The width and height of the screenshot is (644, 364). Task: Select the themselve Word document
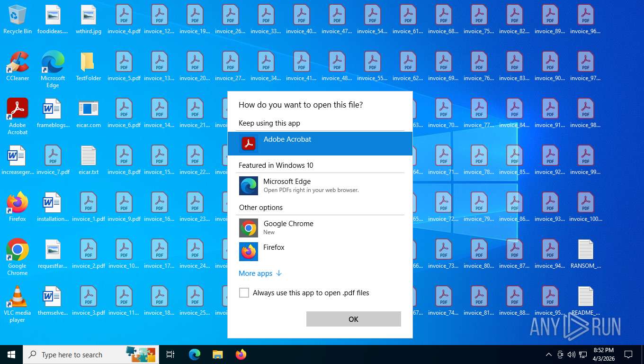(x=53, y=301)
